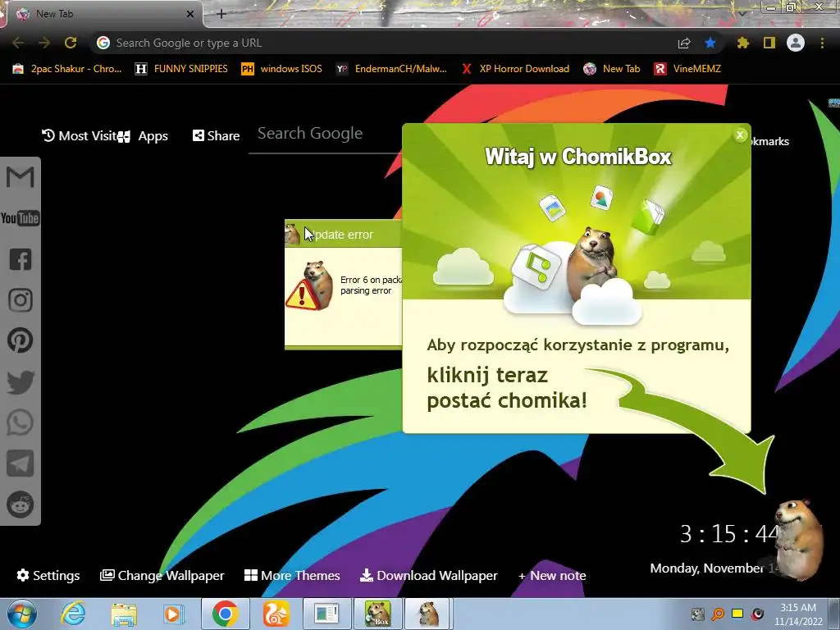Viewport: 840px width, 630px height.
Task: Open the newspaper-style app in the taskbar
Action: click(x=326, y=614)
